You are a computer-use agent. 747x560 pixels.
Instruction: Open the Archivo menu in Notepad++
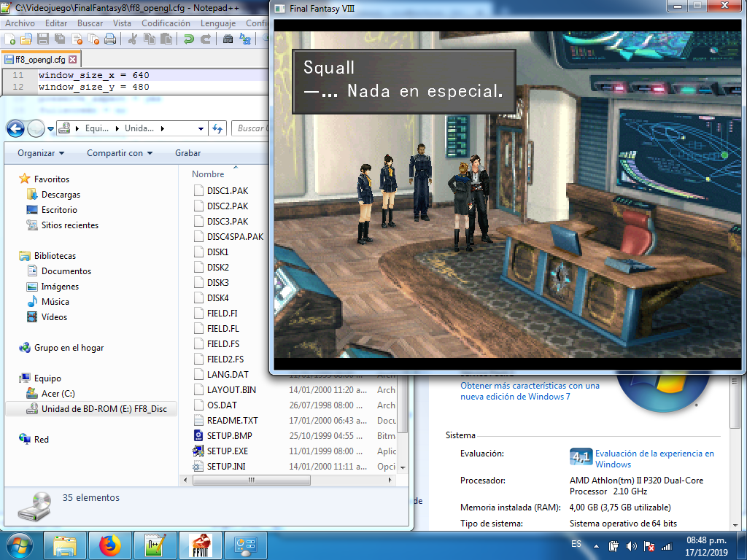coord(20,23)
